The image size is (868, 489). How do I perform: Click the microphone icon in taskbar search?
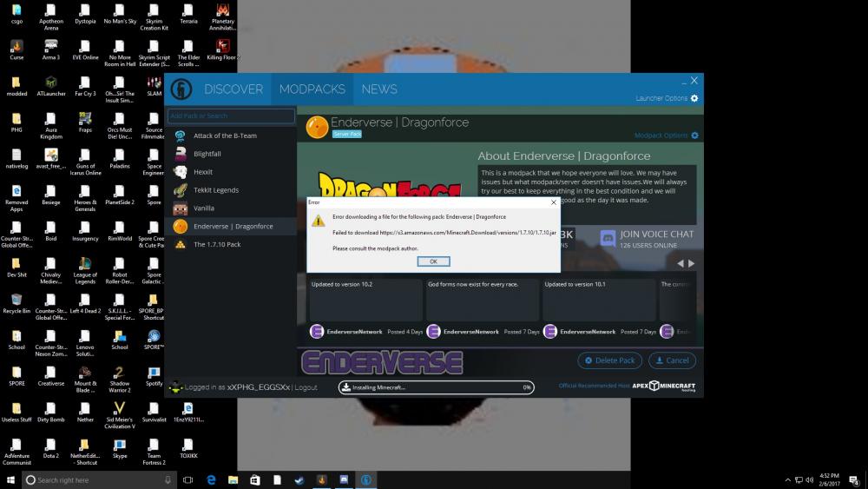pos(168,480)
